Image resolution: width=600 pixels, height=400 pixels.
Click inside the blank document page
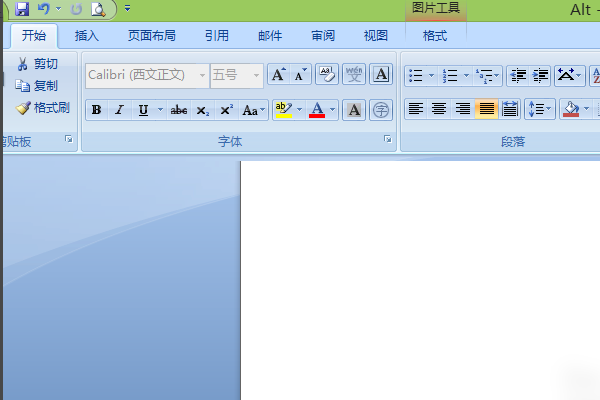click(420, 280)
